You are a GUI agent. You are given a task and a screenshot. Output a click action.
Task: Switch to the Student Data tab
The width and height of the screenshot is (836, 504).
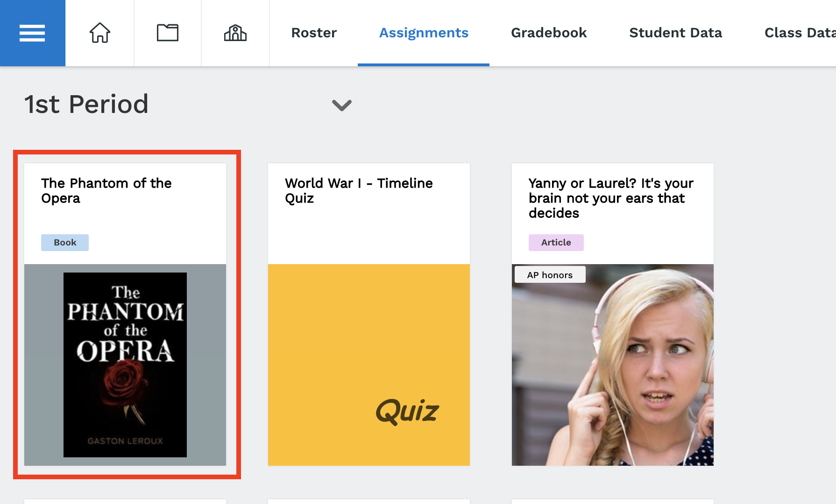click(x=675, y=33)
